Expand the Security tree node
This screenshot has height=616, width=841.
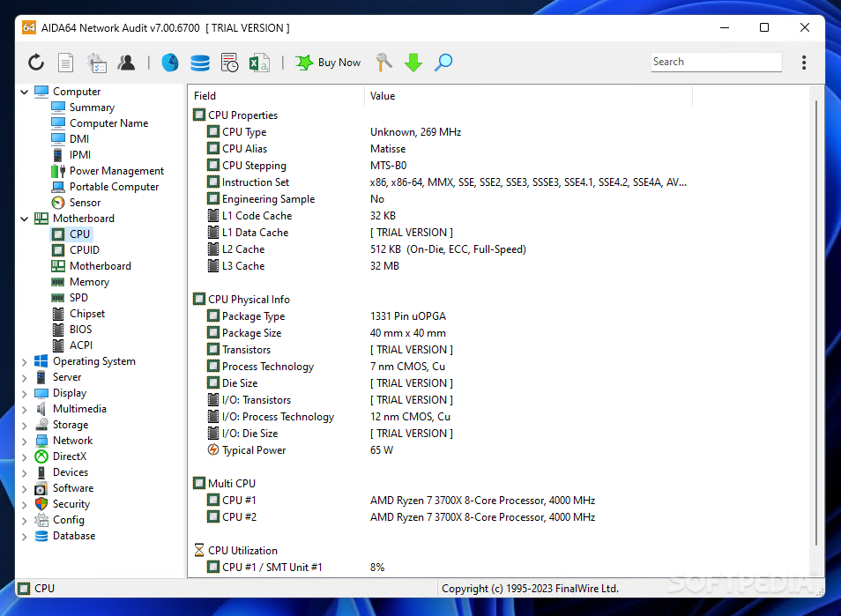(24, 504)
